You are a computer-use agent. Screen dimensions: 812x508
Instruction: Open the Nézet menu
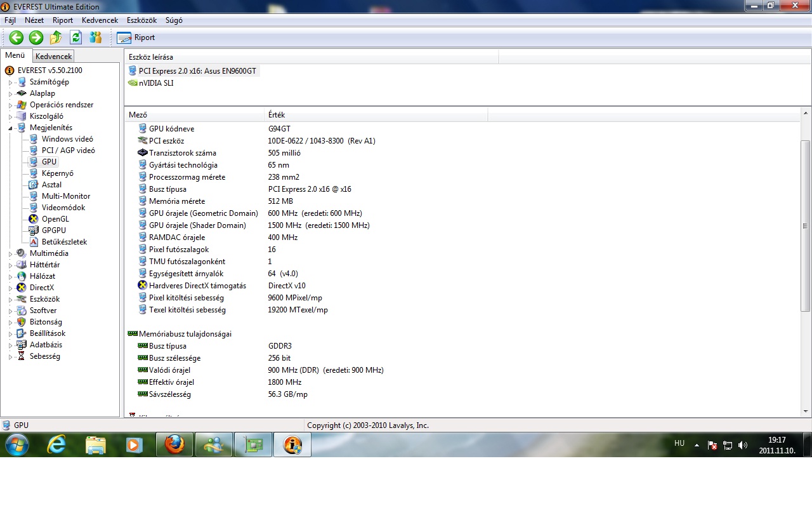(x=34, y=20)
